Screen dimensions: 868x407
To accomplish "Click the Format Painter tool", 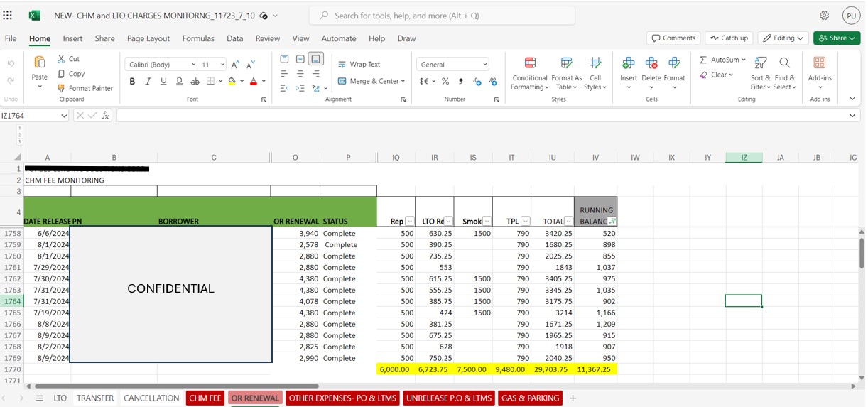I will 85,88.
